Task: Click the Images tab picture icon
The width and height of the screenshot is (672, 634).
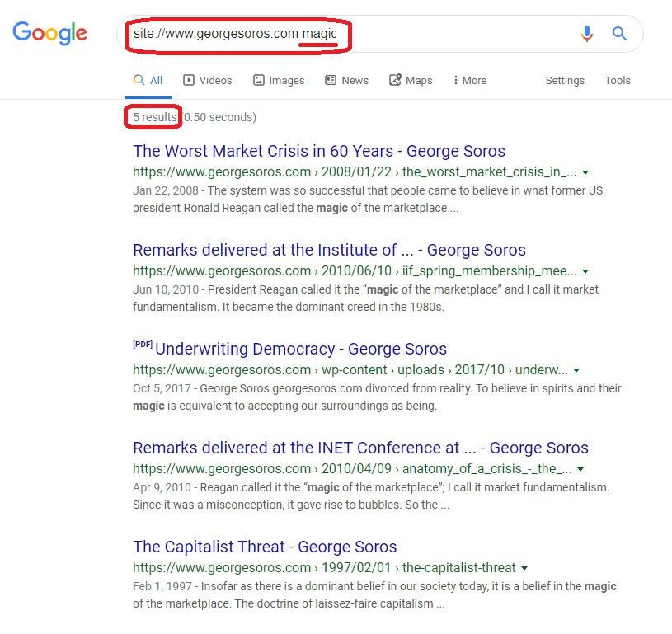Action: [x=259, y=80]
